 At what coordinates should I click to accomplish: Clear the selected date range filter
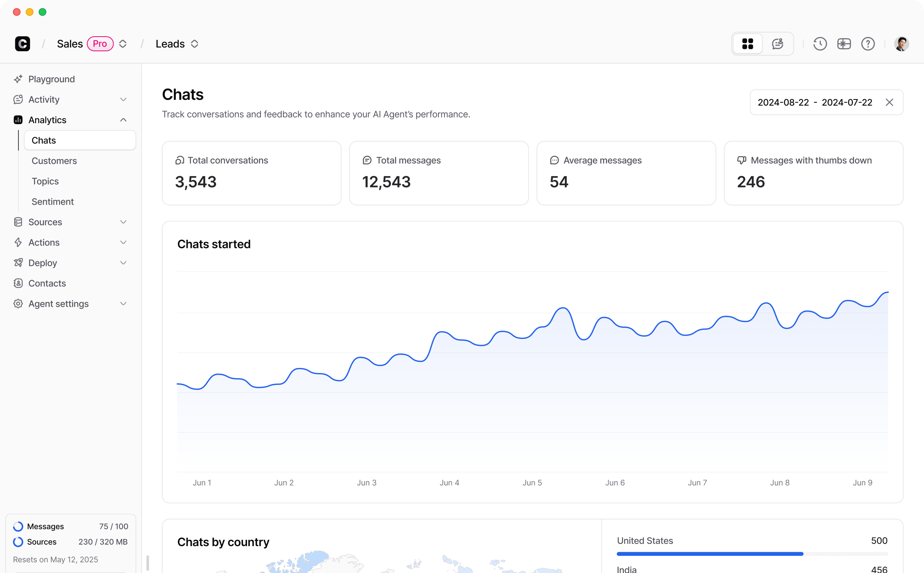pos(889,102)
